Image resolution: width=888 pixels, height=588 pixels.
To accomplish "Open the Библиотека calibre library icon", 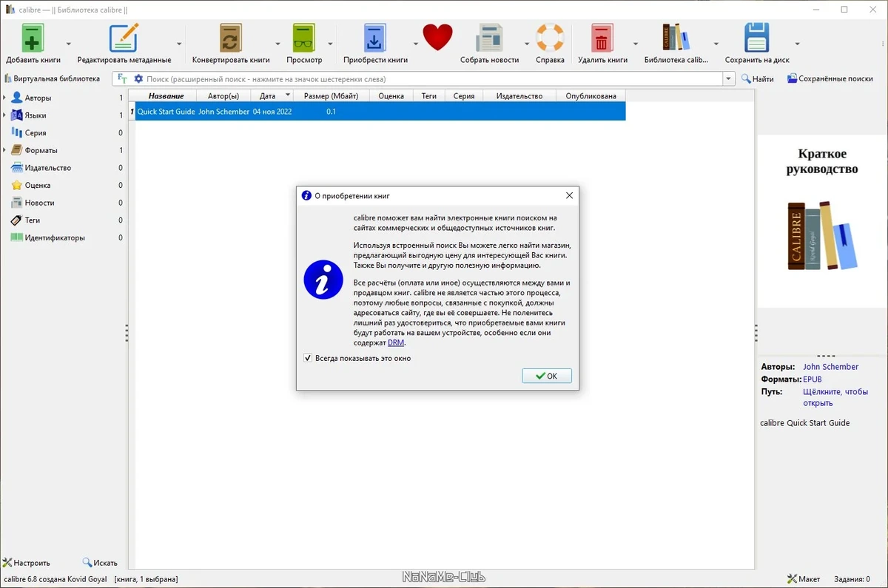I will 676,38.
